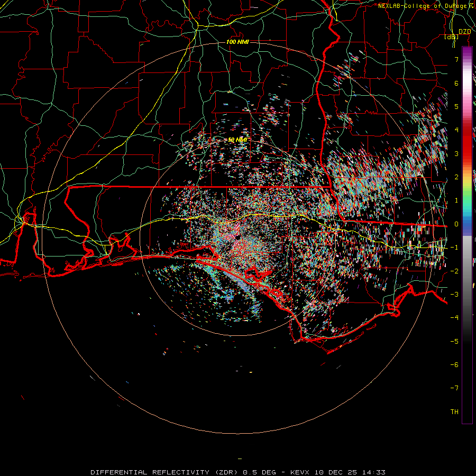
Task: Click the legend value 2
Action: click(x=456, y=177)
